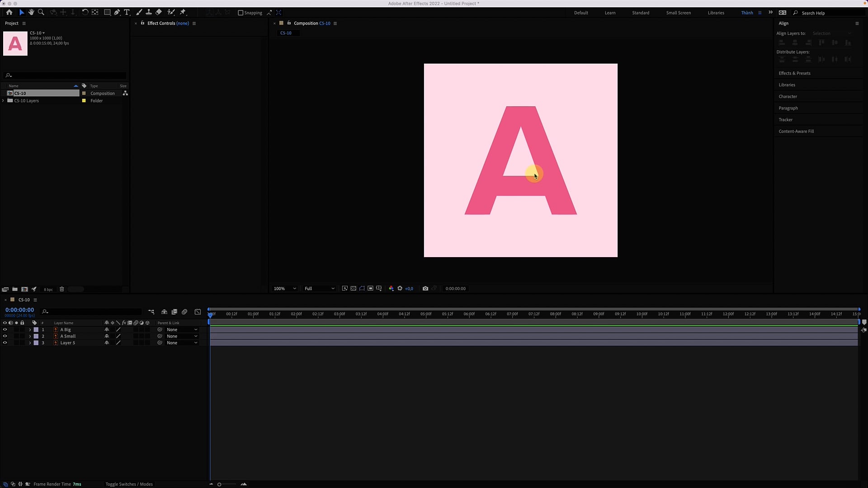Switch to the Standard workspace
The image size is (868, 488).
[x=641, y=13]
